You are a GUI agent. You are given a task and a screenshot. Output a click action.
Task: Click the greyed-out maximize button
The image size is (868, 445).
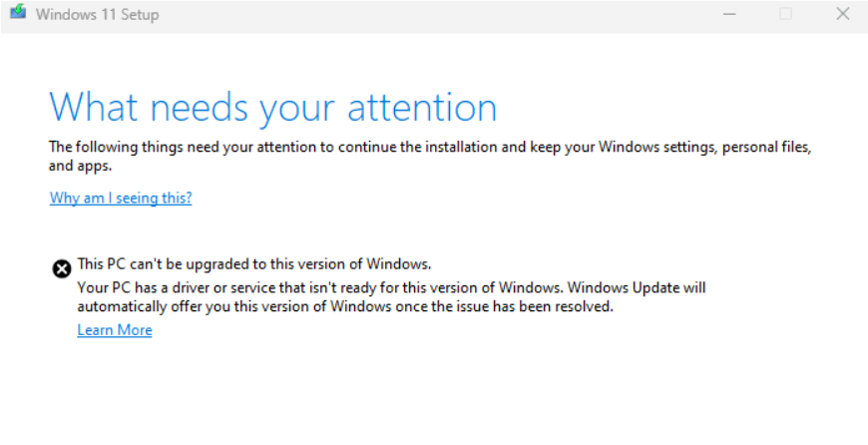(x=785, y=14)
